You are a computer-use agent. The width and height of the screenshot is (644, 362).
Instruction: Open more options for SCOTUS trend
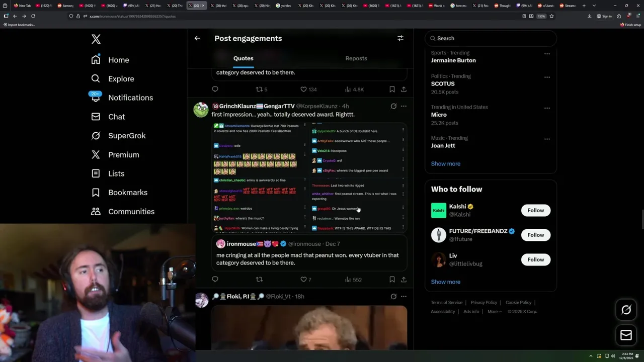pyautogui.click(x=547, y=77)
